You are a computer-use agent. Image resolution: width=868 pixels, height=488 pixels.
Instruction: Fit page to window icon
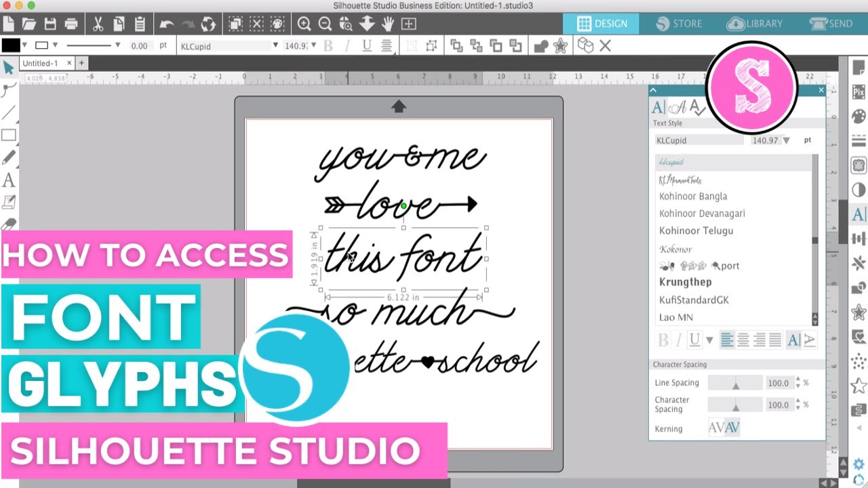pyautogui.click(x=409, y=24)
